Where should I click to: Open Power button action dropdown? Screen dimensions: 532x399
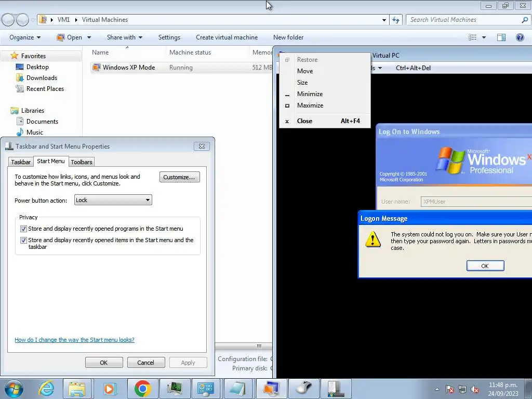coord(113,200)
